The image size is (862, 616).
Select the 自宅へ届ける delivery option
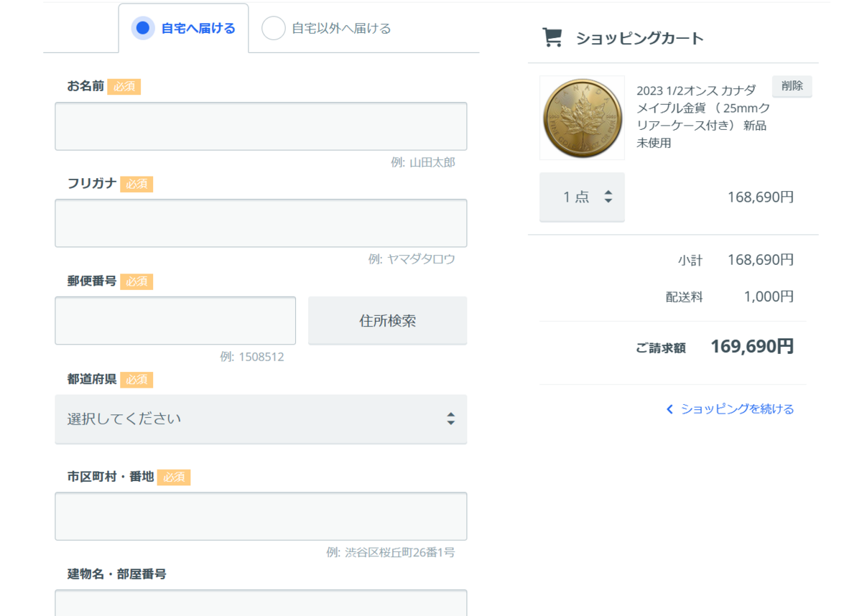point(143,28)
